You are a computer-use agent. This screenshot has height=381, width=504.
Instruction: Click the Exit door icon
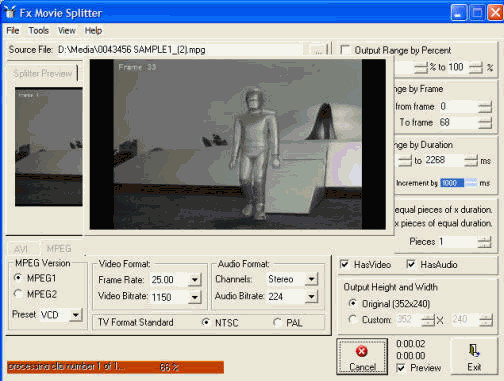click(474, 350)
